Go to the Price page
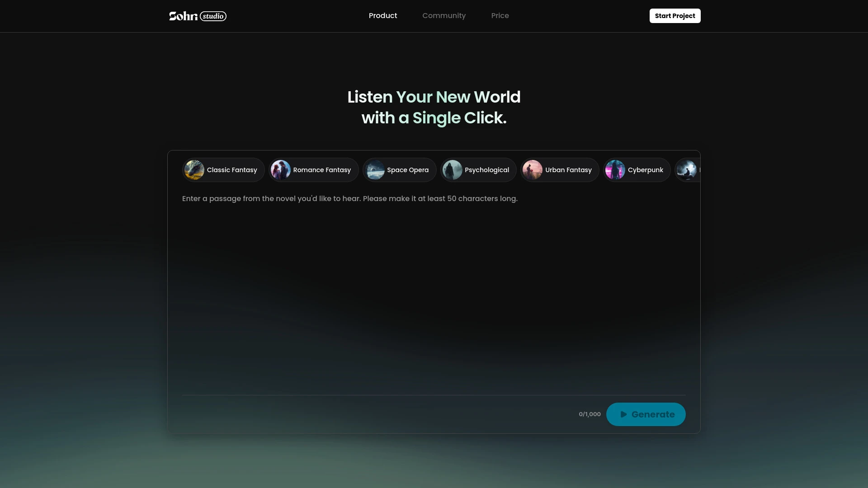 click(500, 16)
